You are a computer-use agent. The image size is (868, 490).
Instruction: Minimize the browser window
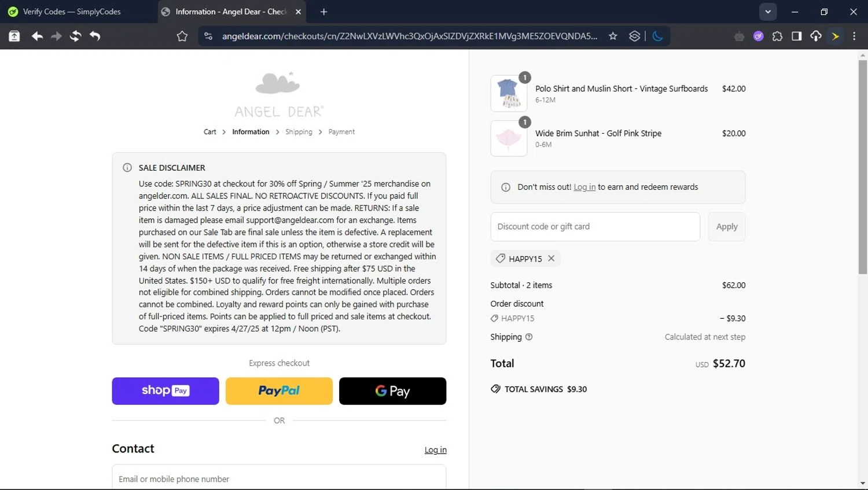coord(795,12)
